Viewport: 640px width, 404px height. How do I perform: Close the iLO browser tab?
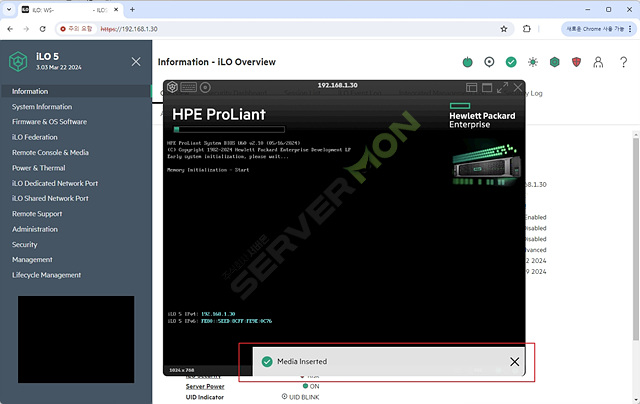116,9
